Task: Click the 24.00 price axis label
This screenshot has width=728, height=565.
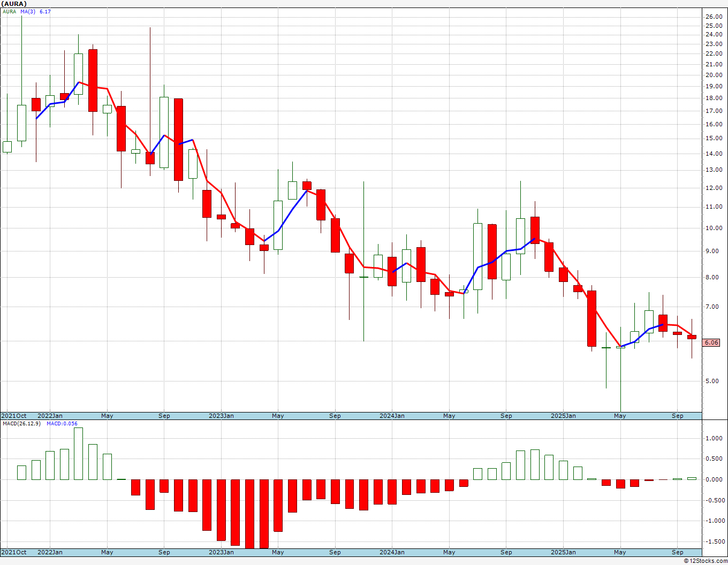Action: click(x=714, y=35)
